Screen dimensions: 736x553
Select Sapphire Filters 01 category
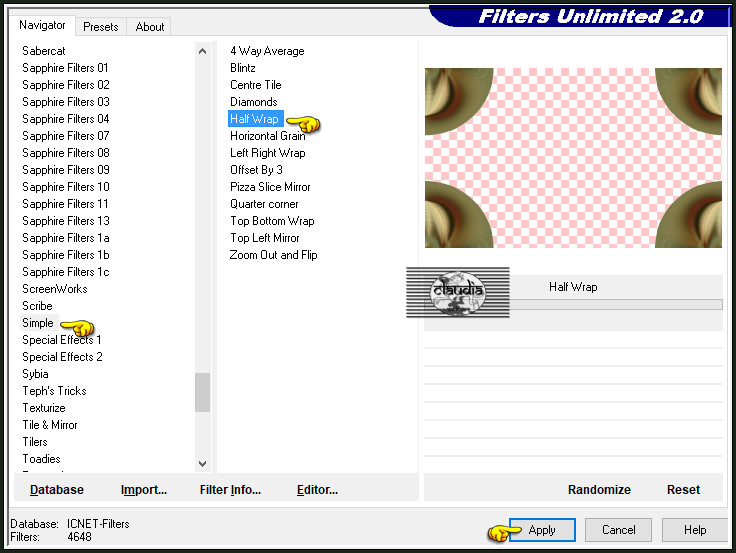click(65, 68)
